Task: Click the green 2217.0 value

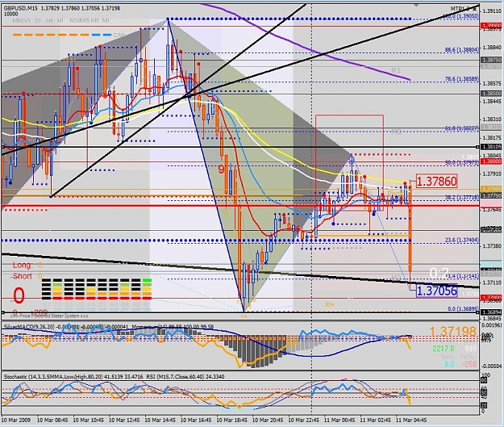Action: point(444,349)
